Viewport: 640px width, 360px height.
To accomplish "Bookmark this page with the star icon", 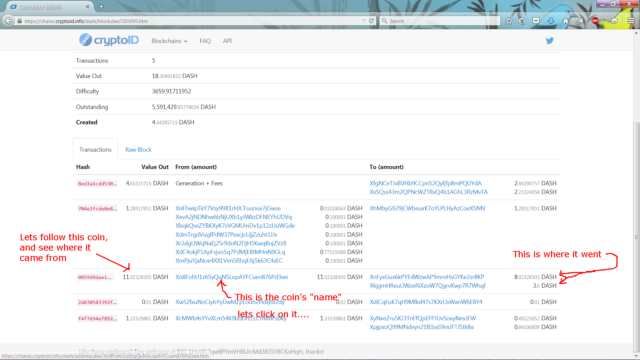I will click(x=509, y=21).
